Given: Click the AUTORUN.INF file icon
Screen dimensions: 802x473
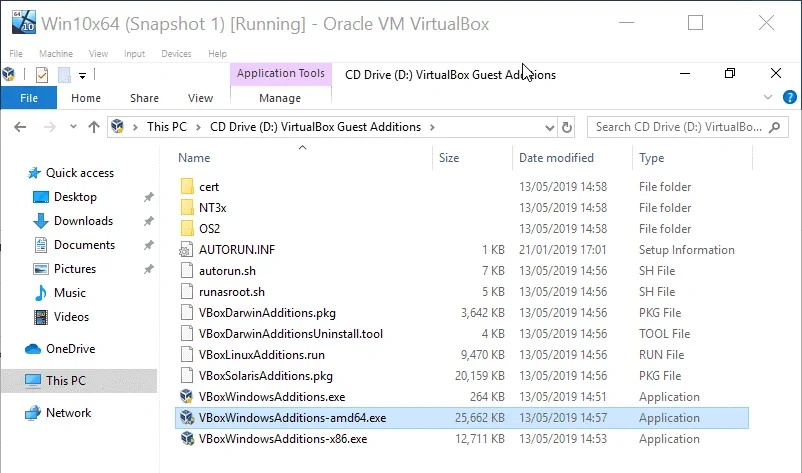Looking at the screenshot, I should click(187, 250).
